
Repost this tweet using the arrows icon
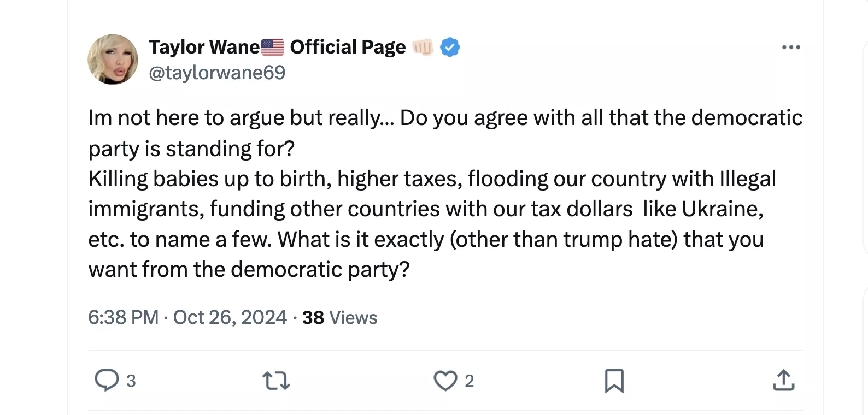(x=276, y=381)
